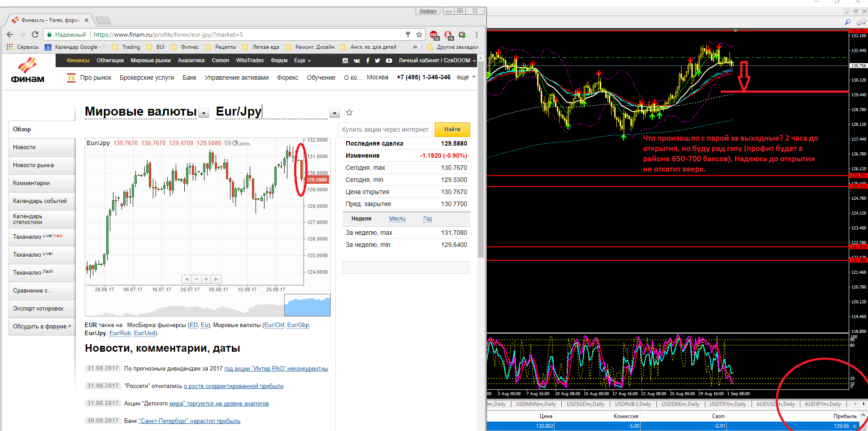Add Eur/Jpy to favorites with star
The image size is (868, 431).
(x=349, y=112)
